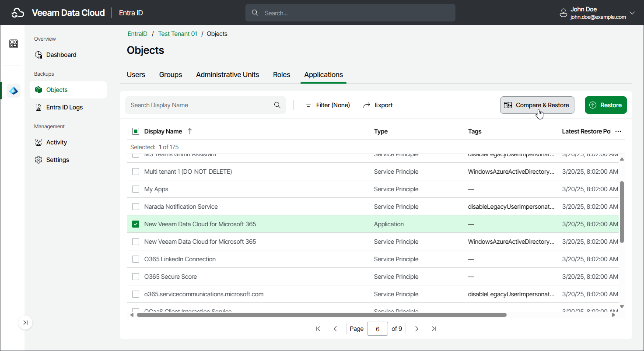This screenshot has height=351, width=644.
Task: Click the Narada Notification Service name
Action: pyautogui.click(x=181, y=207)
